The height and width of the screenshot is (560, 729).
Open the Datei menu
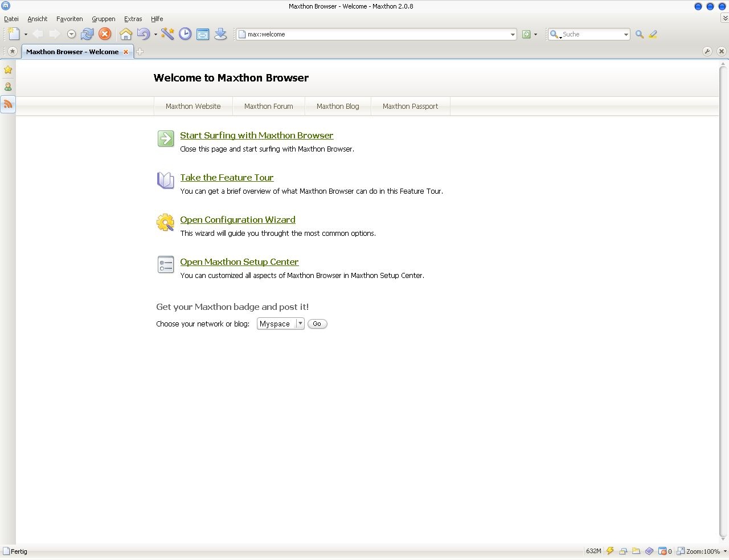click(x=11, y=19)
